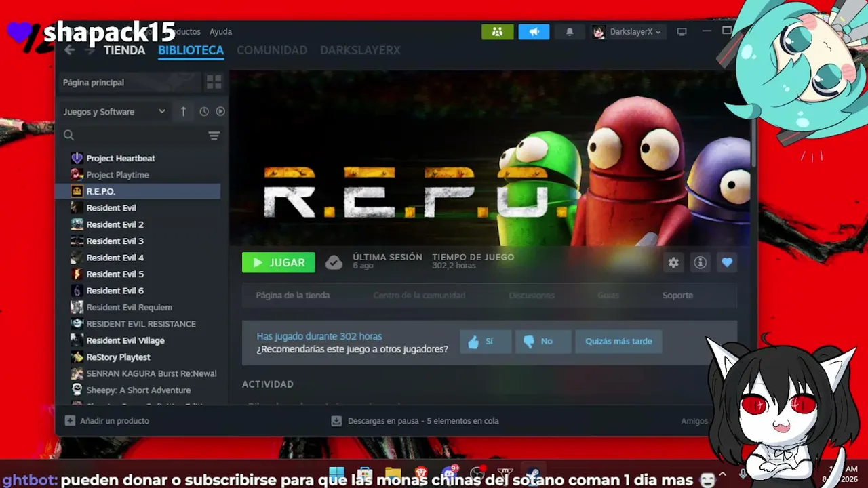
Task: Open R.E.P.O. game info icon
Action: (x=700, y=262)
